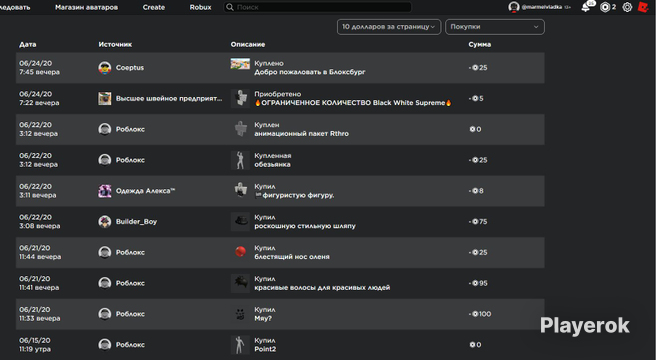Screen dimensions: 656x360
Task: Open the фигуристую фигуру item link
Action: click(x=294, y=195)
